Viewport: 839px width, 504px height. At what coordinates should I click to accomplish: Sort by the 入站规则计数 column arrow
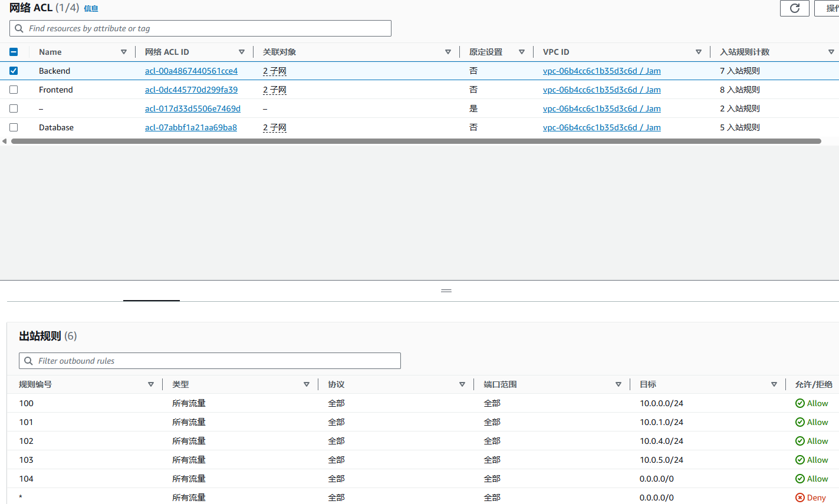831,52
